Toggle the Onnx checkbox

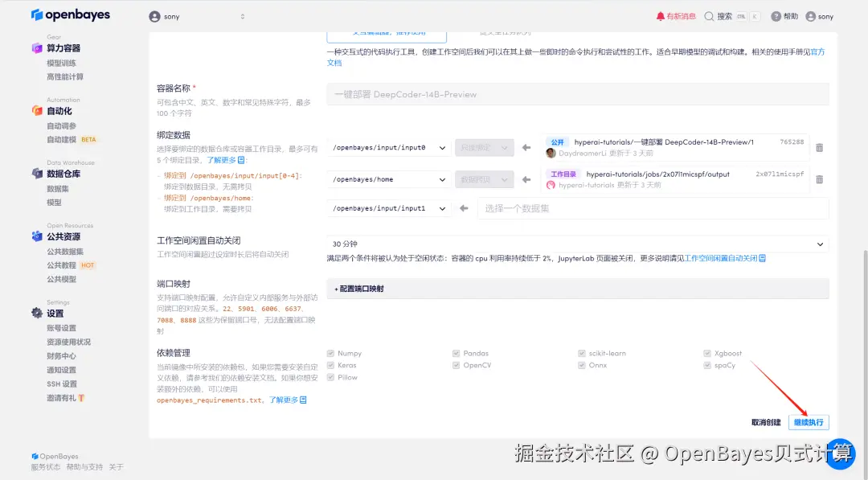[x=582, y=365]
